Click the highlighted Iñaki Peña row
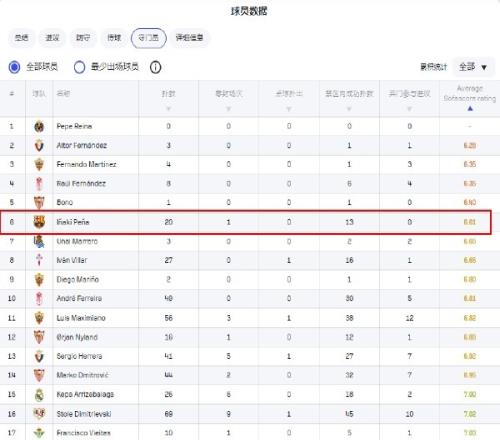The width and height of the screenshot is (500, 440). click(246, 222)
